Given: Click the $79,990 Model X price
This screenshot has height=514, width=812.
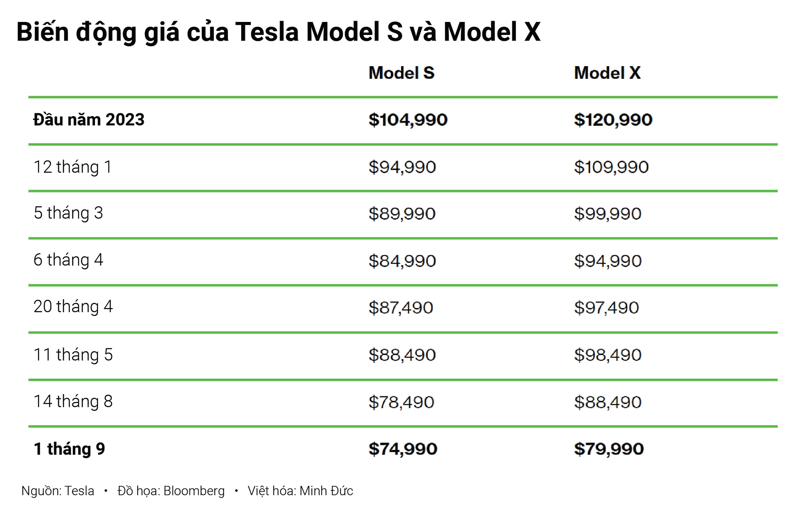Looking at the screenshot, I should click(609, 449).
